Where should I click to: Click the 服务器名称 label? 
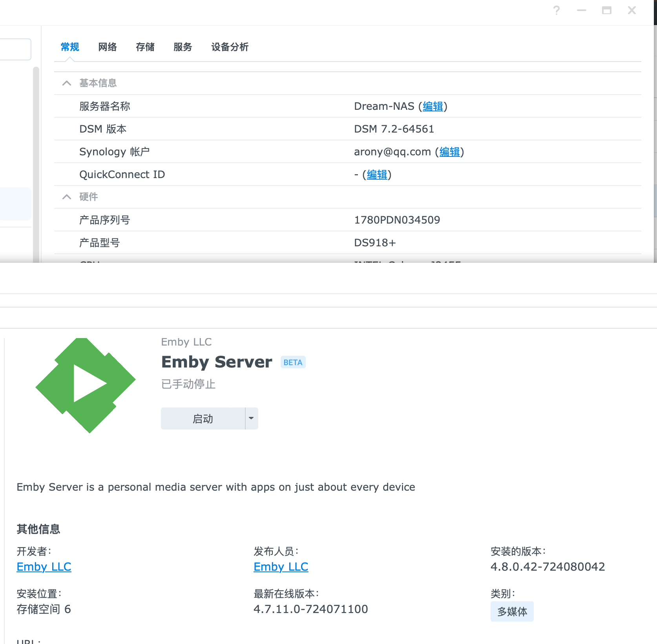coord(105,106)
